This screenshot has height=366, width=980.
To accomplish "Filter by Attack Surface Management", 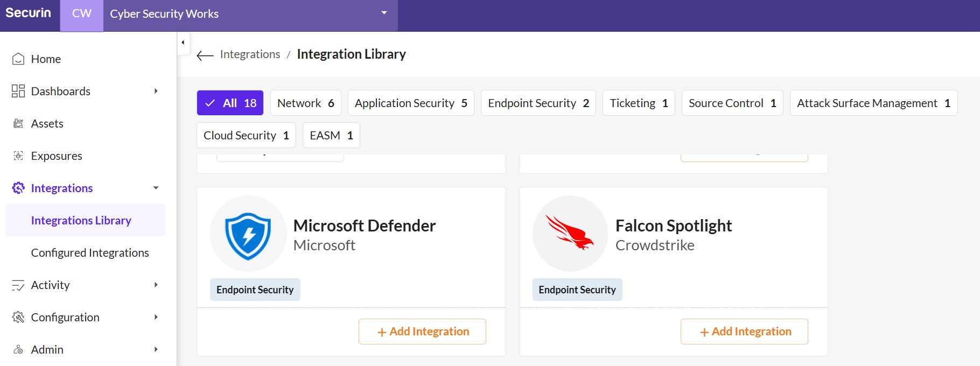I will point(873,103).
